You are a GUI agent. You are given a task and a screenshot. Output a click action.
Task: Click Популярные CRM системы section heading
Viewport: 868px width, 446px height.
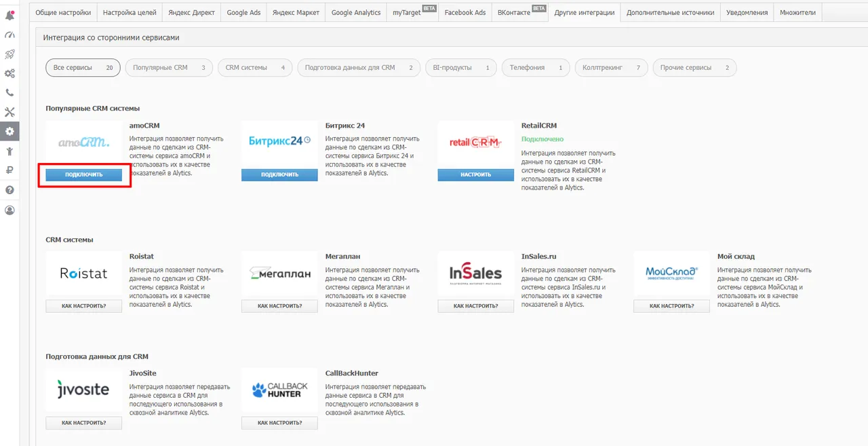tap(92, 109)
